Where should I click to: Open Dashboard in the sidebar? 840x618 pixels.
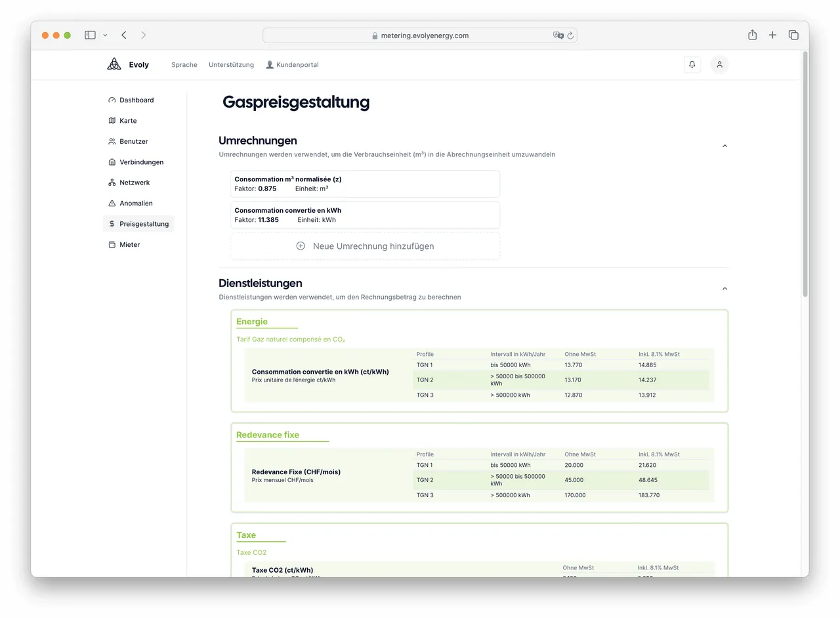(138, 100)
